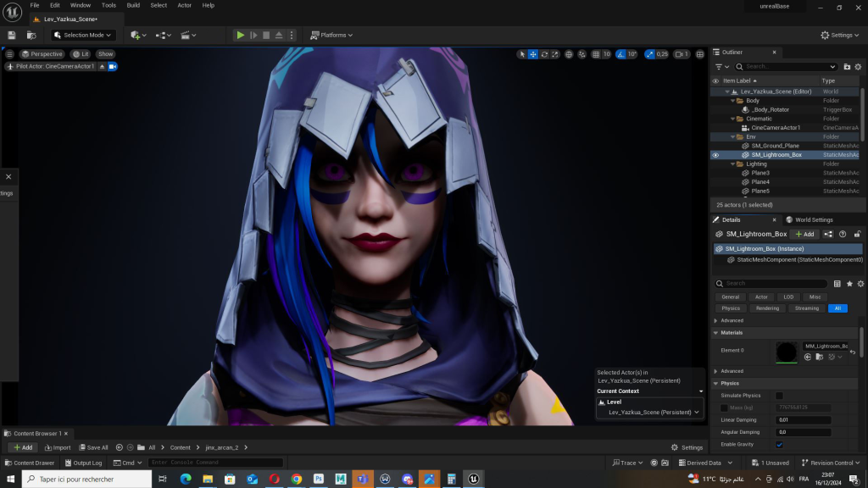Image resolution: width=868 pixels, height=488 pixels.
Task: Open Google Chrome from the taskbar
Action: tap(297, 480)
